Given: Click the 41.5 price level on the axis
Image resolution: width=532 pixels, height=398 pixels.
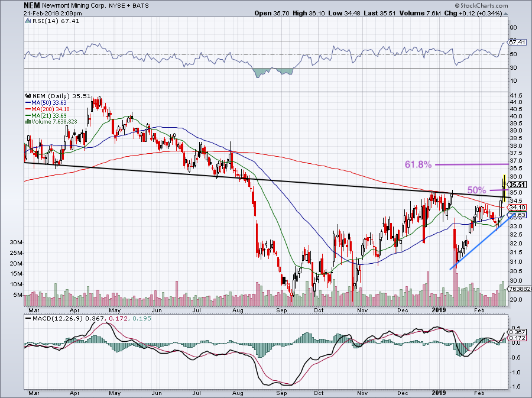Looking at the screenshot, I should tap(515, 95).
